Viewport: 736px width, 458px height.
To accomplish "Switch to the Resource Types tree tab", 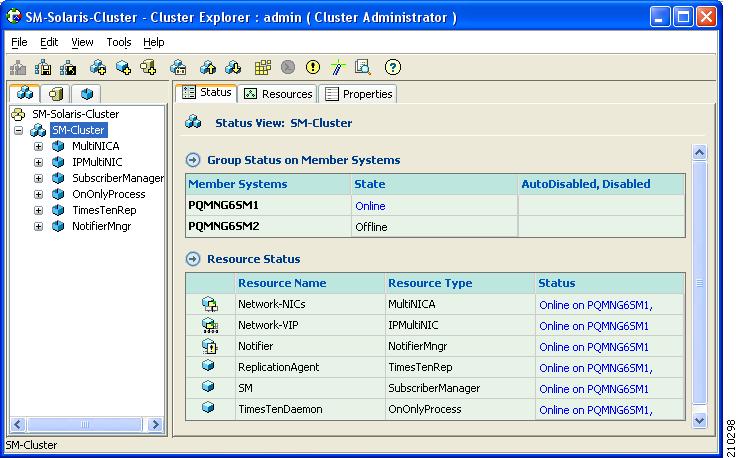I will [86, 94].
